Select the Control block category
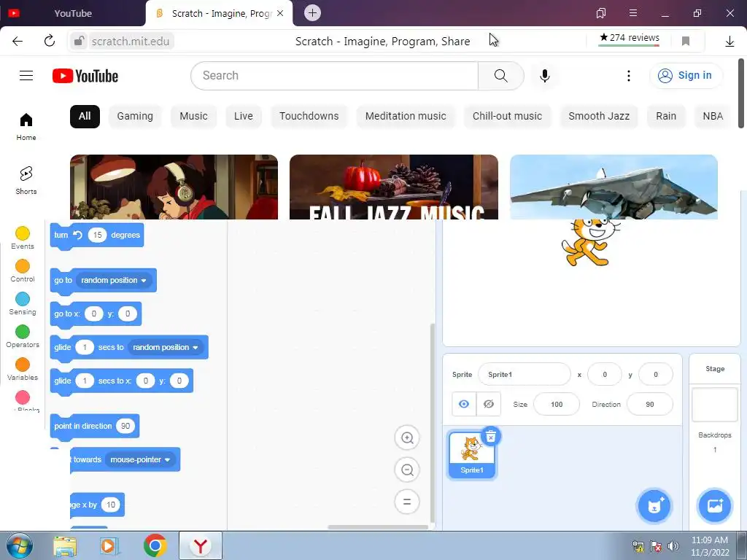Viewport: 747px width, 560px height. pyautogui.click(x=23, y=271)
